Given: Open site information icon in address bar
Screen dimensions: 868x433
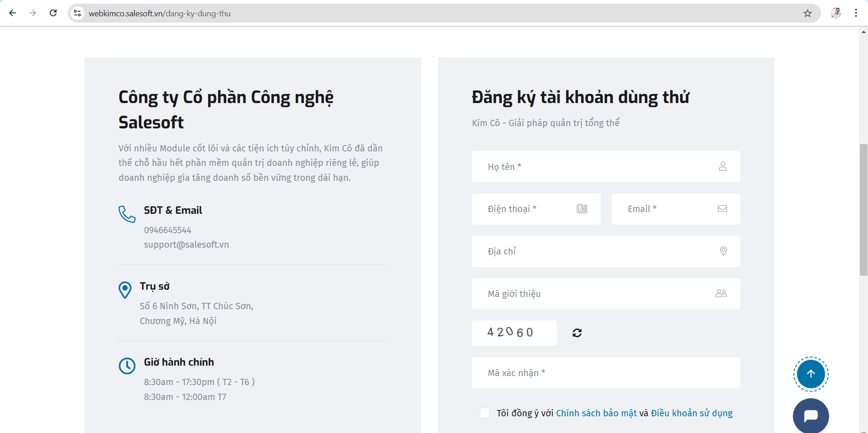Looking at the screenshot, I should 78,13.
